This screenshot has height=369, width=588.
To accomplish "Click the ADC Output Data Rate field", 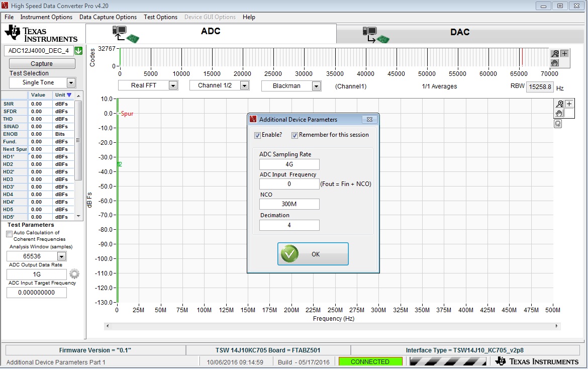I will 37,274.
